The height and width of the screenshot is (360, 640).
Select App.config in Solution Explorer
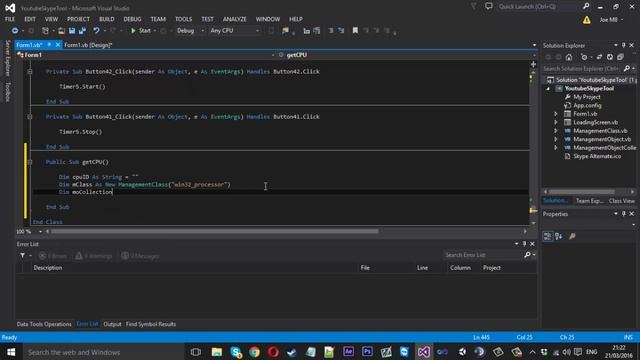pos(587,105)
